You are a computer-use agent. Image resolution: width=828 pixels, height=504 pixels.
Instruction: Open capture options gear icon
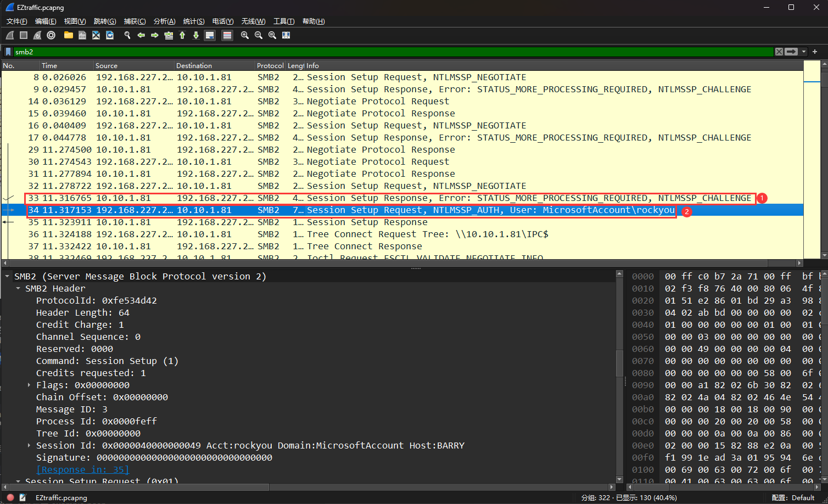pos(51,35)
